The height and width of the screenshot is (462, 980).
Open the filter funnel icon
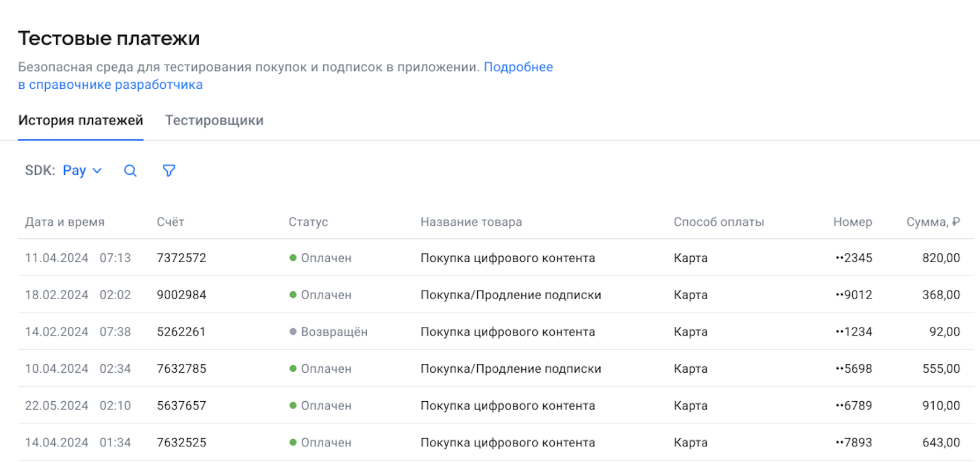pos(169,171)
